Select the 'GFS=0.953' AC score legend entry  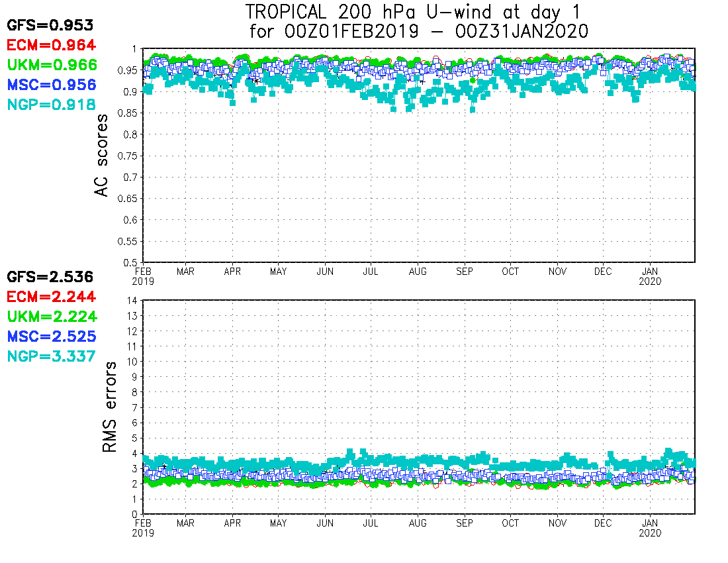click(50, 25)
